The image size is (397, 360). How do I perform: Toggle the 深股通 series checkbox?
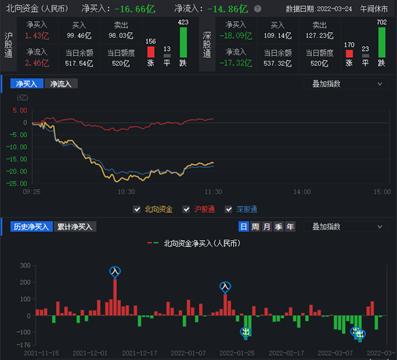coord(229,209)
